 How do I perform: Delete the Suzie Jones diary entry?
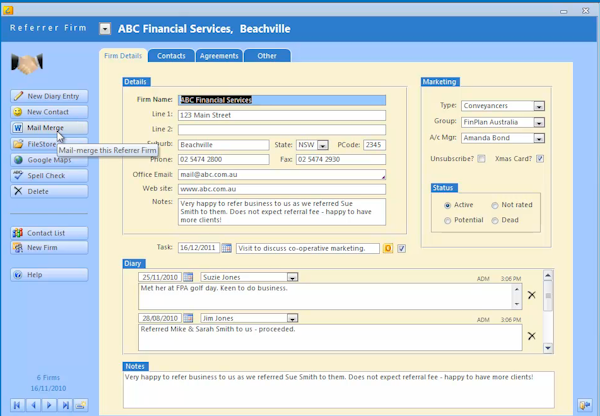pos(531,295)
